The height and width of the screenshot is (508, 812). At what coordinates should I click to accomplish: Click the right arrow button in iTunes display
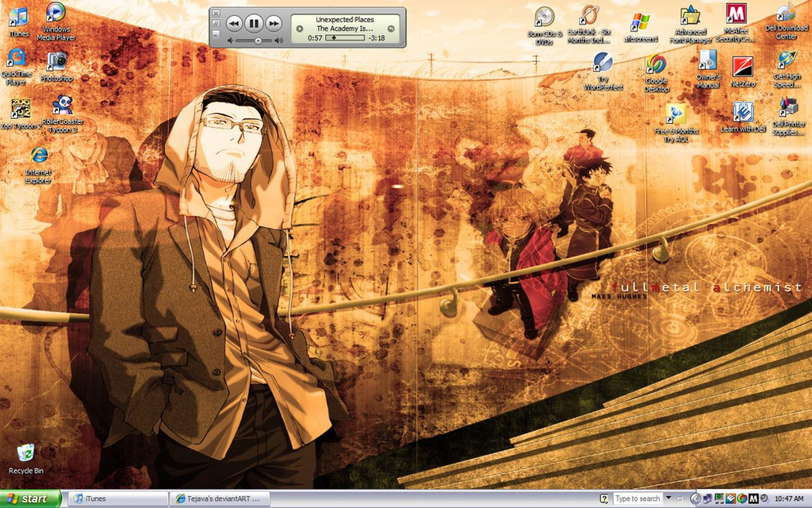tap(391, 29)
